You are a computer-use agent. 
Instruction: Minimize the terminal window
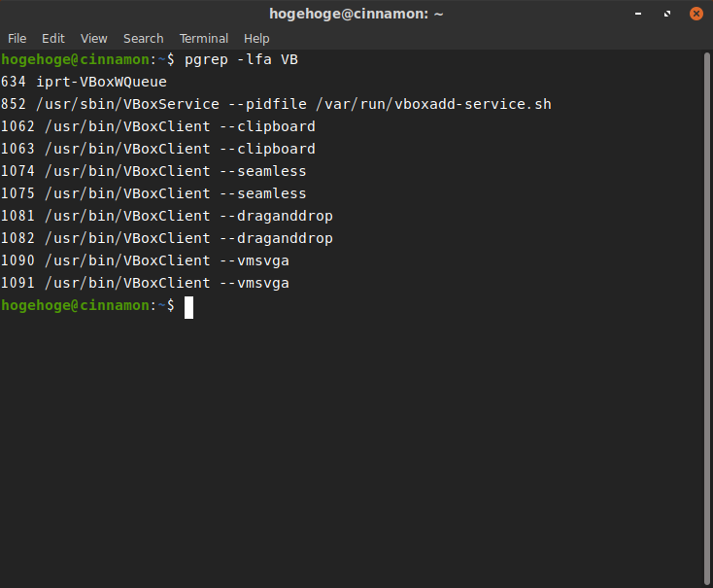pyautogui.click(x=638, y=14)
